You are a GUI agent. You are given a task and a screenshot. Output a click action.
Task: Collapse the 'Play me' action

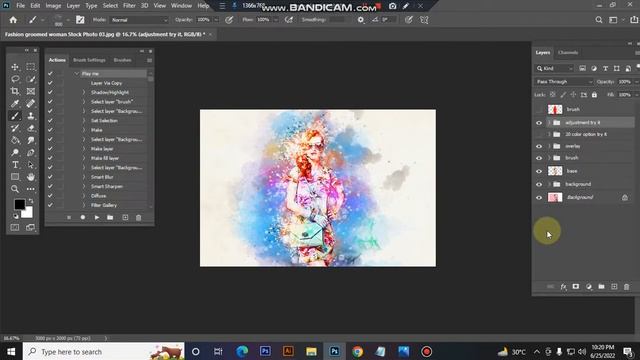(76, 74)
